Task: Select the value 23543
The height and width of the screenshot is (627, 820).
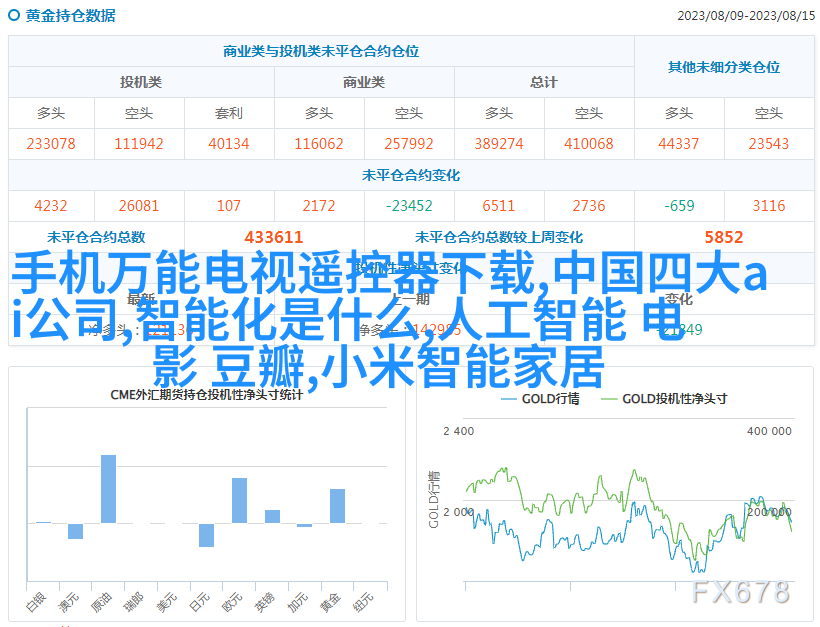Action: [x=769, y=144]
